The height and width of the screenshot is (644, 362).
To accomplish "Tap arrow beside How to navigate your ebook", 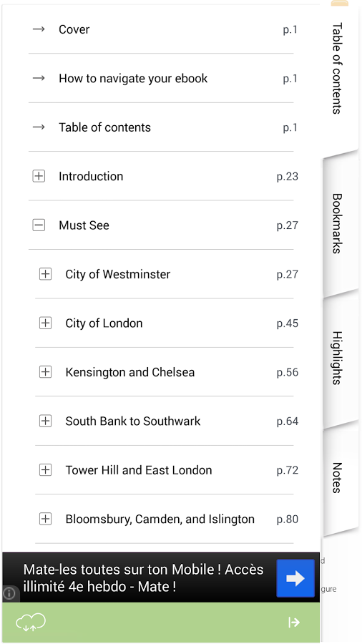I will (39, 78).
